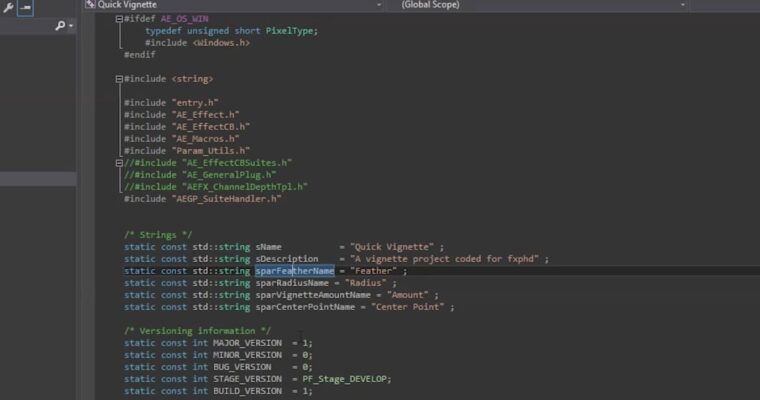
Task: Click the sparCenterPointName variable
Action: [x=305, y=307]
